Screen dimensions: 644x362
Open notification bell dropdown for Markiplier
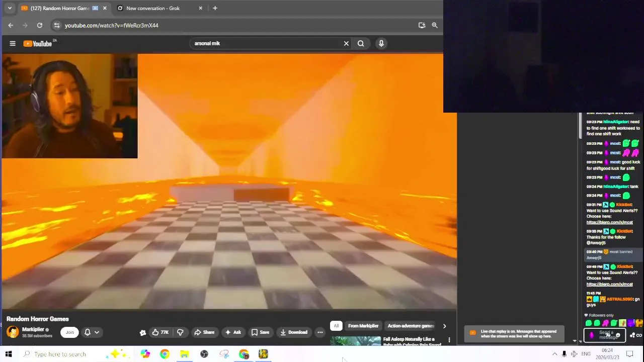[92, 332]
